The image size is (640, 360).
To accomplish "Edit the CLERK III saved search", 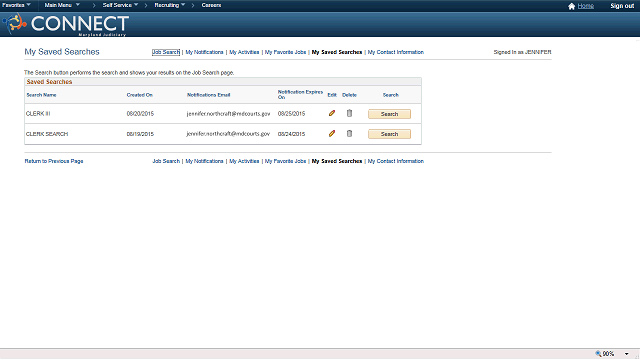I will tap(332, 113).
